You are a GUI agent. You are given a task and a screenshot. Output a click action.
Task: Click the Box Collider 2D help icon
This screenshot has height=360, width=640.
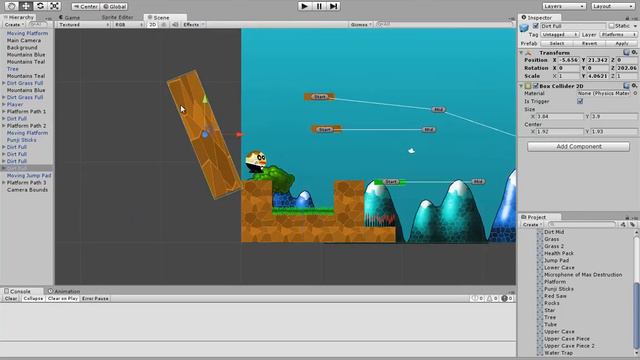(627, 86)
